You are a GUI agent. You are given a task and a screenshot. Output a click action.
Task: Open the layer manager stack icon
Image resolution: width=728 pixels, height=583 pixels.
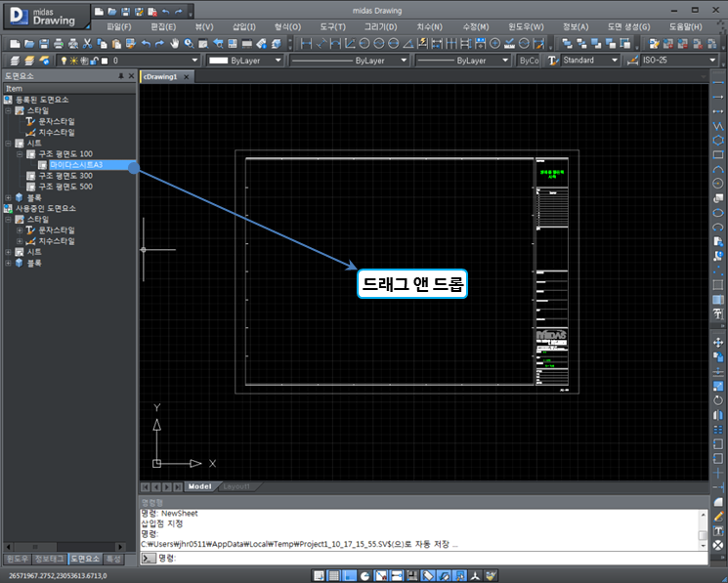15,61
